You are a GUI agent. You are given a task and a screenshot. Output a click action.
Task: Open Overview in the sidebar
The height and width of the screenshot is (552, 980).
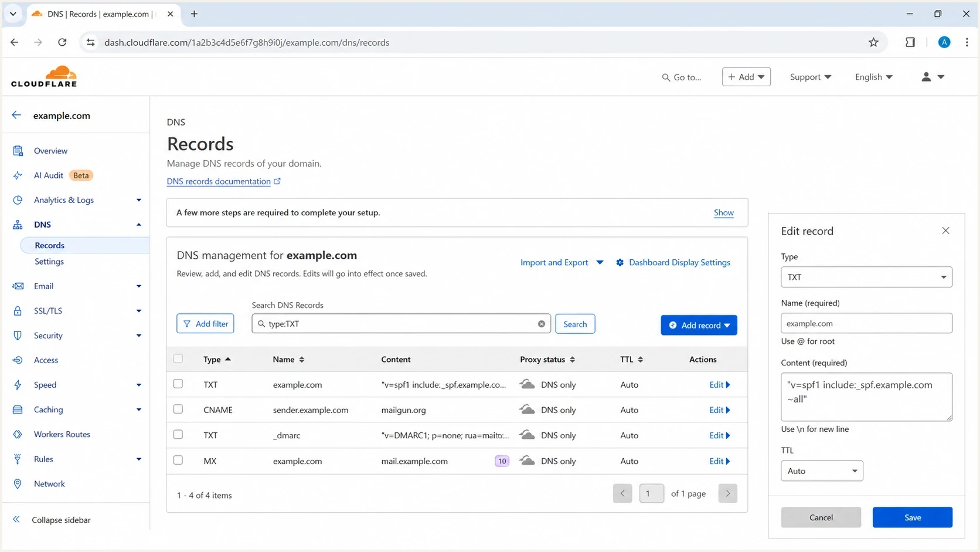[50, 151]
